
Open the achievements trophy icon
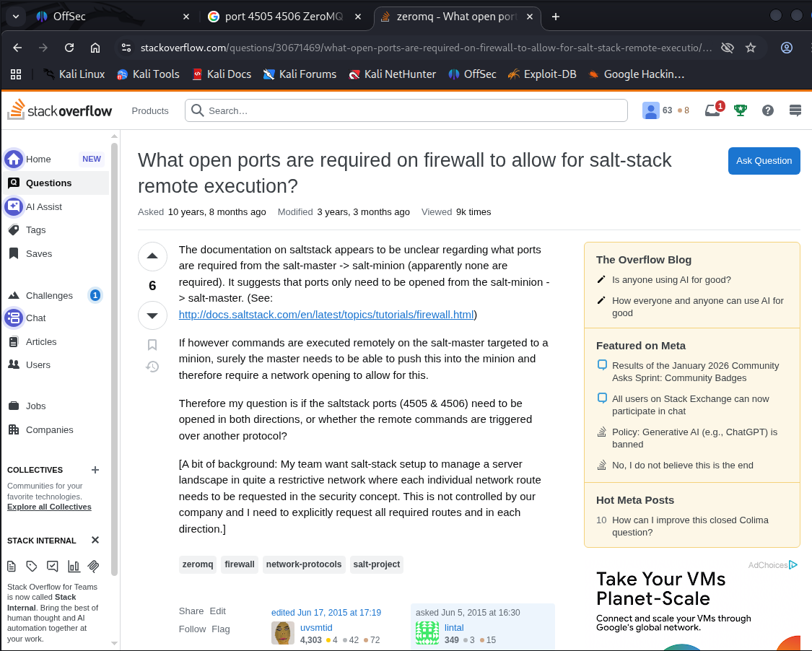(741, 110)
